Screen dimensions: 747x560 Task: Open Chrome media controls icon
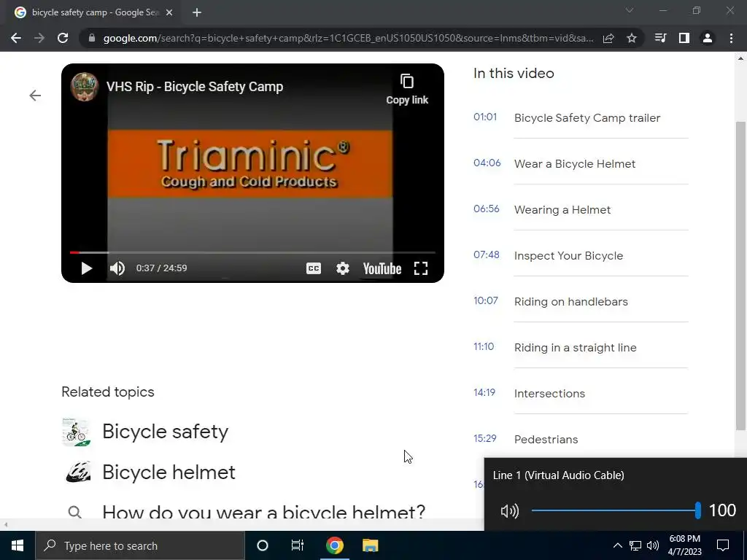(660, 38)
